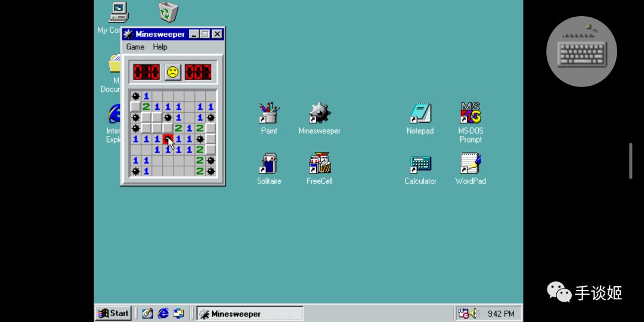Launch Internet Explorer from the quick launch bar
The height and width of the screenshot is (322, 644).
click(x=163, y=314)
